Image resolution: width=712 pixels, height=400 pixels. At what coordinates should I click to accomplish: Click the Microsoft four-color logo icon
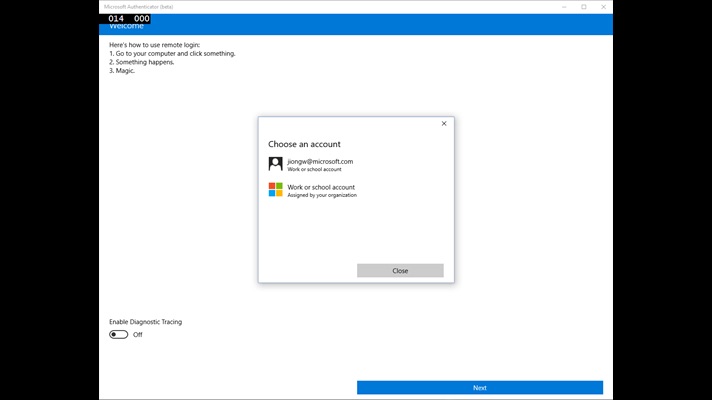point(275,189)
